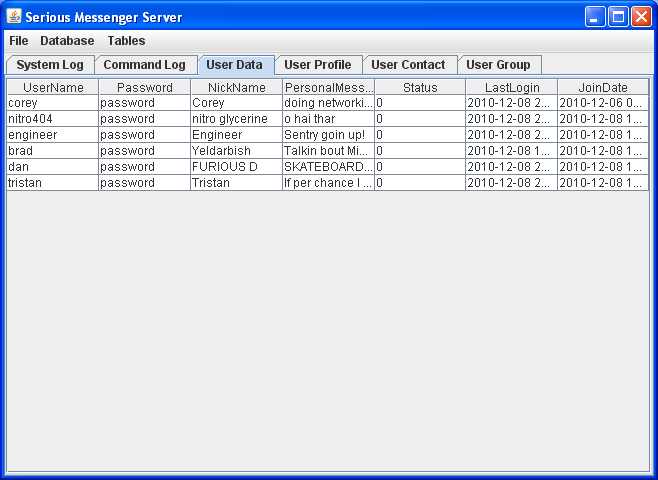658x480 pixels.
Task: Switch to the Command Log tab
Action: click(x=144, y=65)
